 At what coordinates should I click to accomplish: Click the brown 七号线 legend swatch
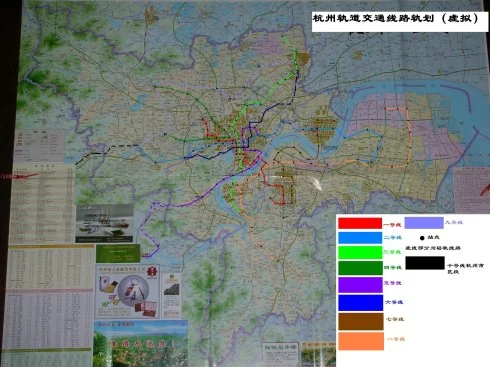(361, 321)
